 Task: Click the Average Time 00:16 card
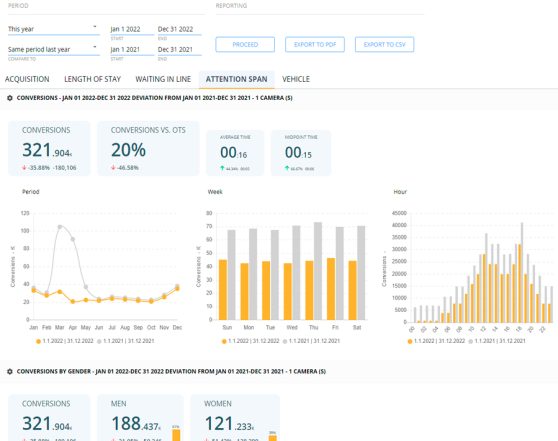(235, 153)
